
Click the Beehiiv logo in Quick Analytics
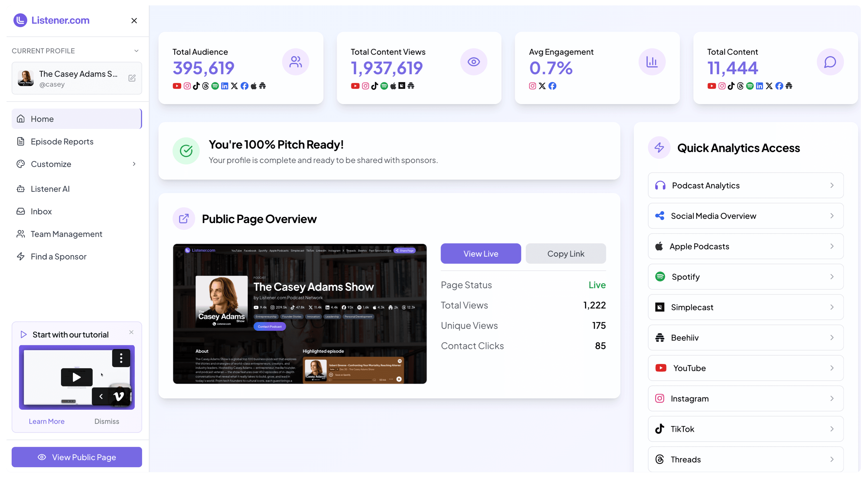tap(660, 338)
